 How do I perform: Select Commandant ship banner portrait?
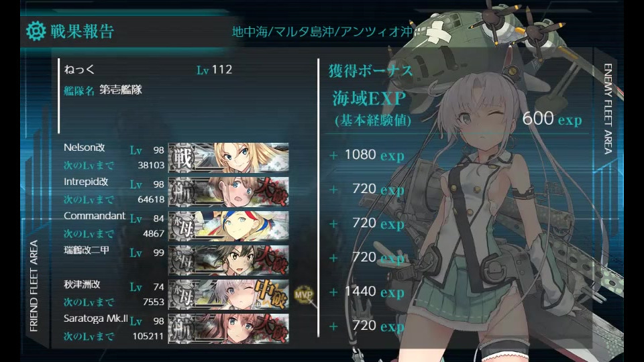click(229, 226)
